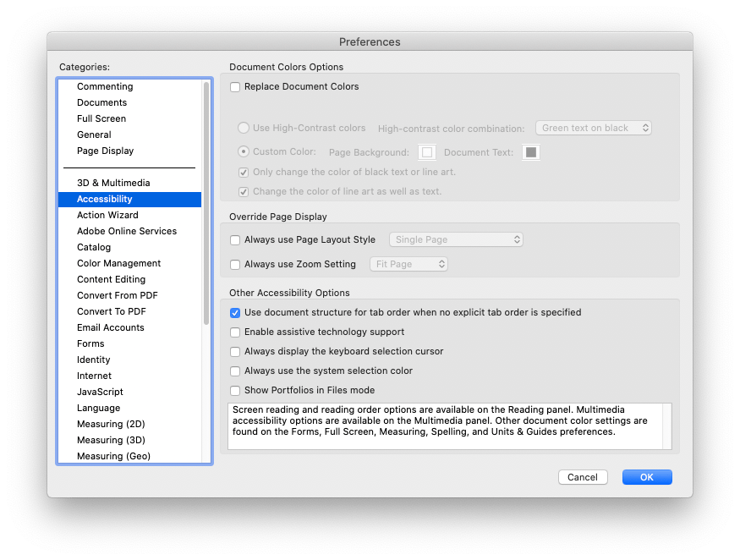This screenshot has width=740, height=560.
Task: Select the Full Screen category
Action: 101,118
